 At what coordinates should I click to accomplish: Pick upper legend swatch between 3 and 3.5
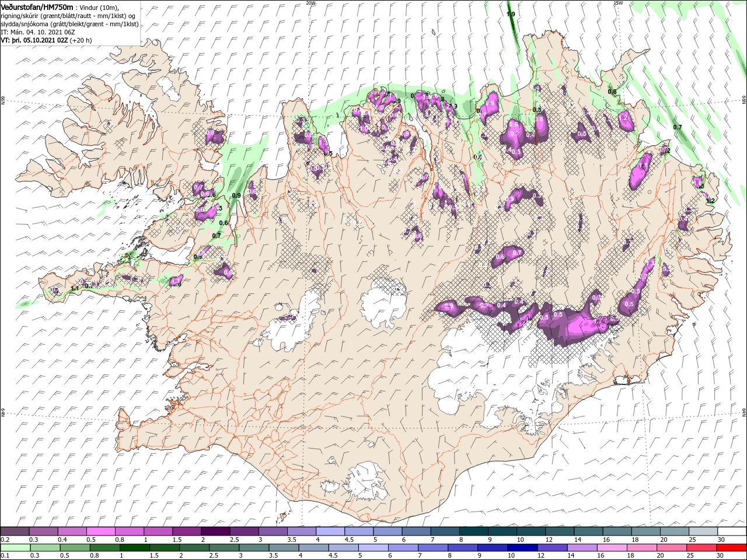272,531
